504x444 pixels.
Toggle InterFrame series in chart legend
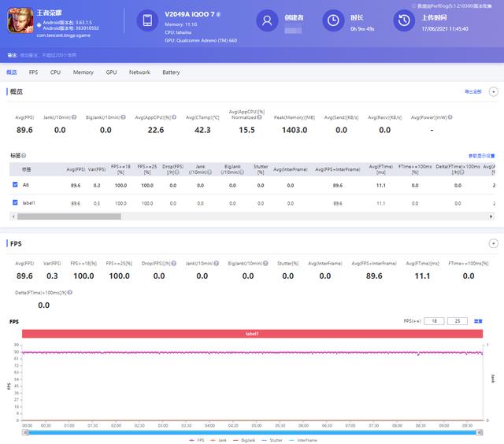pyautogui.click(x=303, y=440)
